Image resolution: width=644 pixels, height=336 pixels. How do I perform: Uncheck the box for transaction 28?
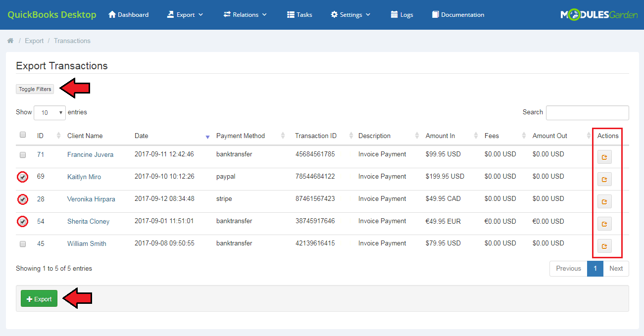click(23, 199)
